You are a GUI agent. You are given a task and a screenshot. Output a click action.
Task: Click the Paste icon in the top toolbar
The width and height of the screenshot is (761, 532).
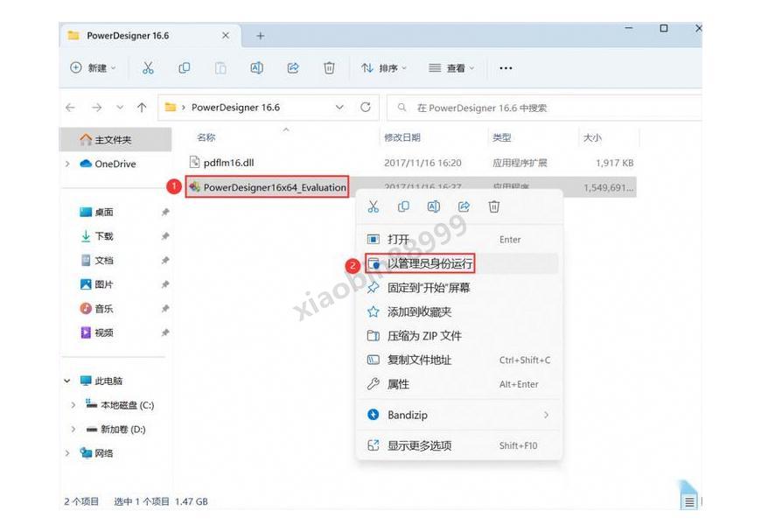coord(220,68)
